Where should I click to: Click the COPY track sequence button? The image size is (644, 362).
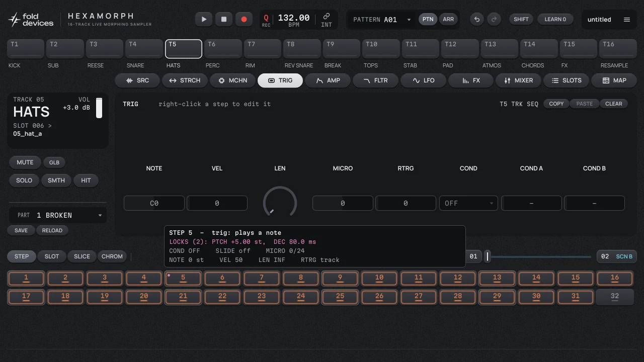(x=556, y=104)
